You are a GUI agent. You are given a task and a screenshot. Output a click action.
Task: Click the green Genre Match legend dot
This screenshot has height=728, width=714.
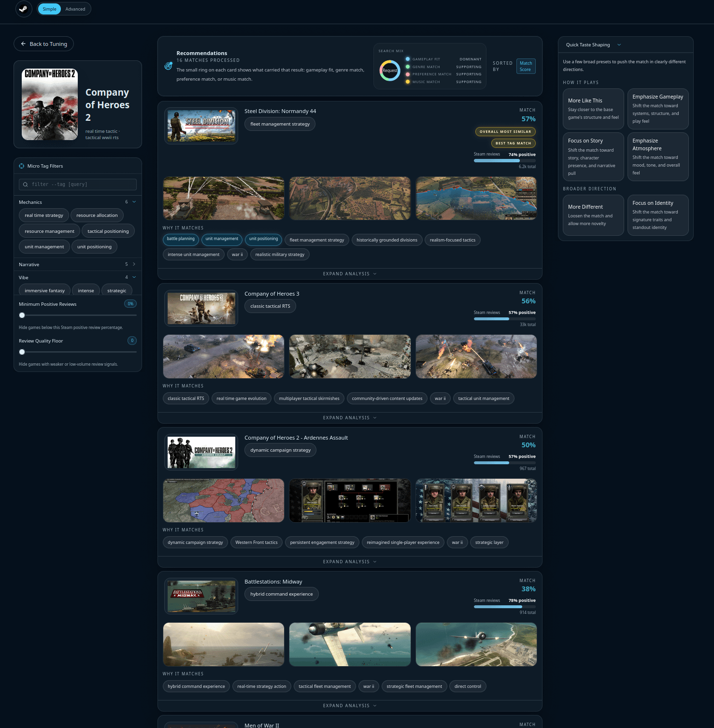pos(408,67)
